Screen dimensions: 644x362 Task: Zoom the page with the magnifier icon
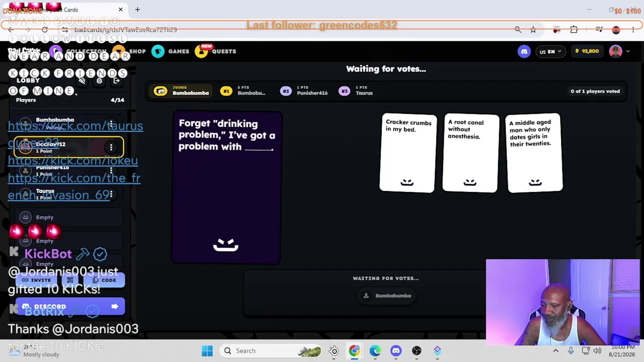(x=518, y=30)
